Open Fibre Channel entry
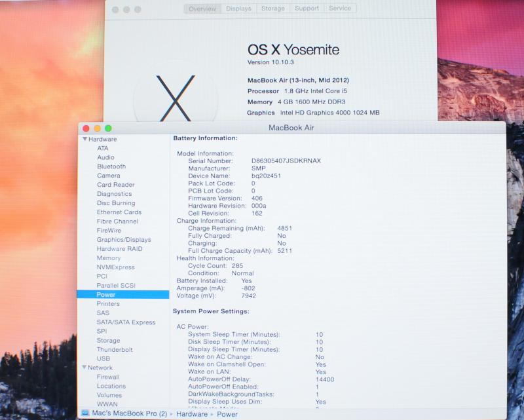 (117, 221)
